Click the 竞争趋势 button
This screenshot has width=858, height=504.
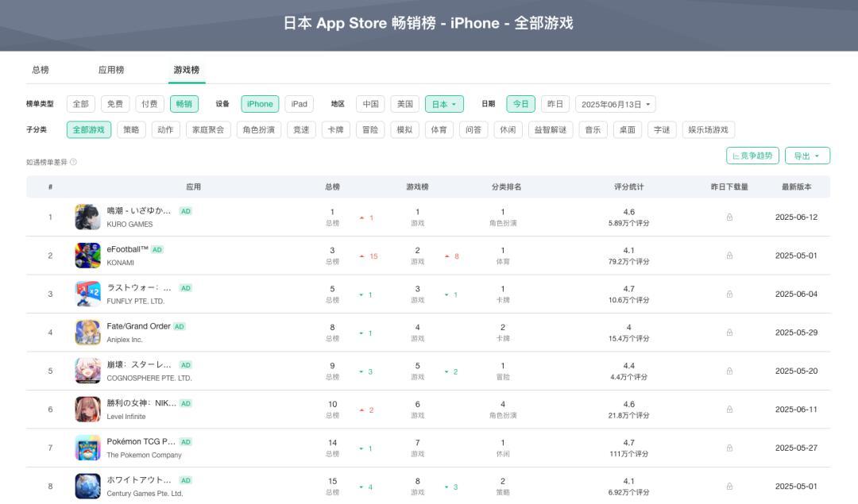tap(752, 156)
